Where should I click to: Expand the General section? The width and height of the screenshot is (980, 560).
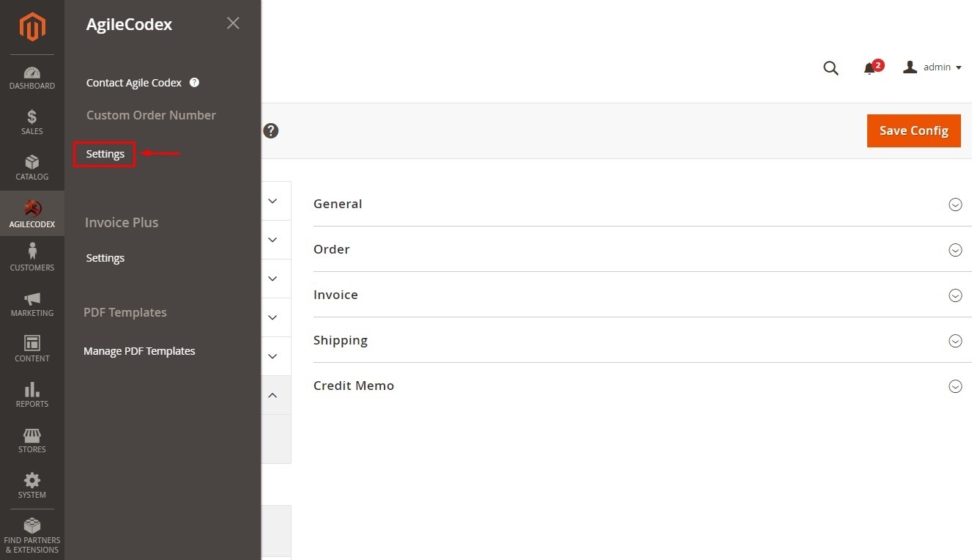coord(642,204)
